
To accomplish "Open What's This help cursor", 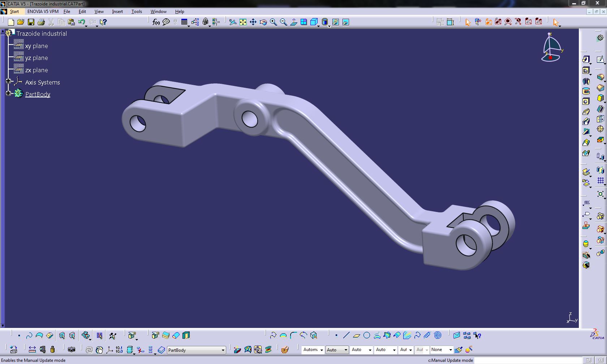I will tap(103, 22).
